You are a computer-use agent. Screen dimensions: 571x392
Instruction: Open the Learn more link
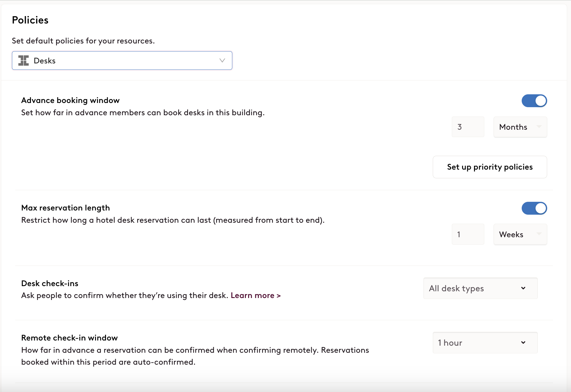click(256, 295)
